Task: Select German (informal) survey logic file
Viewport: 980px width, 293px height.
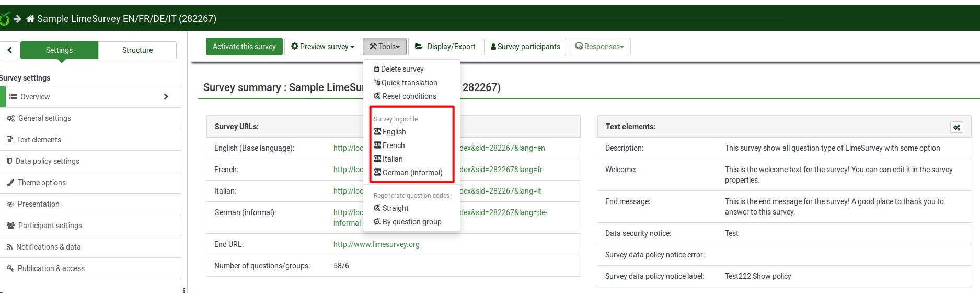Action: tap(412, 173)
